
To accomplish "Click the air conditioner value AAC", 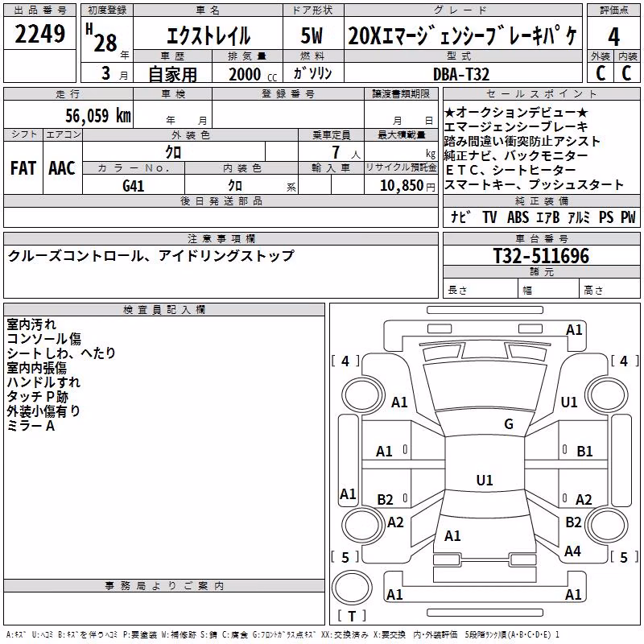I will tap(62, 168).
